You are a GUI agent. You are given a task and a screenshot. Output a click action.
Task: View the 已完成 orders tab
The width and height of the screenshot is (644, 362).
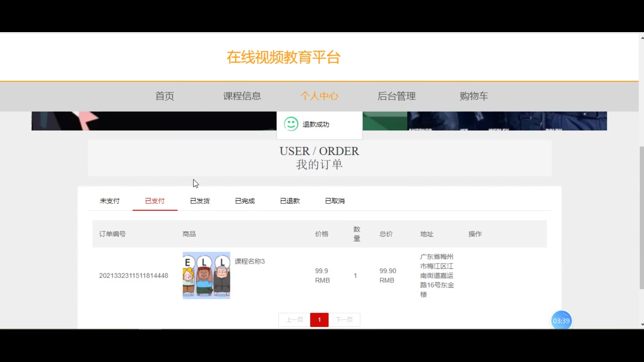pos(245,201)
